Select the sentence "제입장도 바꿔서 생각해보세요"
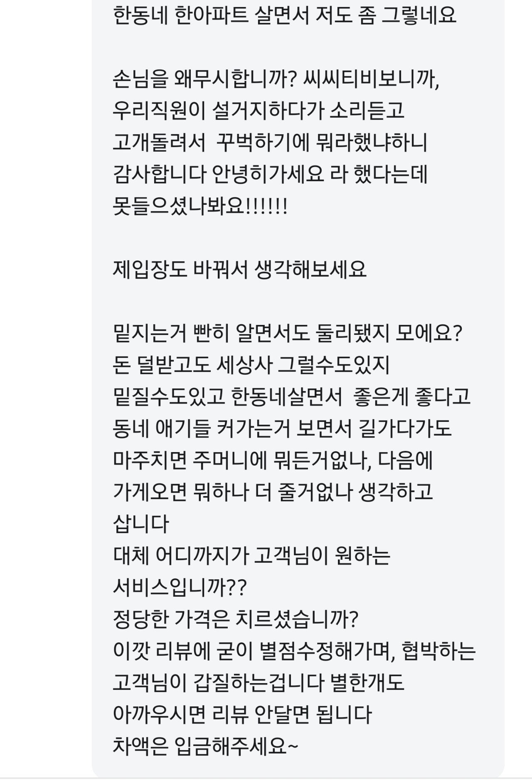 pos(239,270)
